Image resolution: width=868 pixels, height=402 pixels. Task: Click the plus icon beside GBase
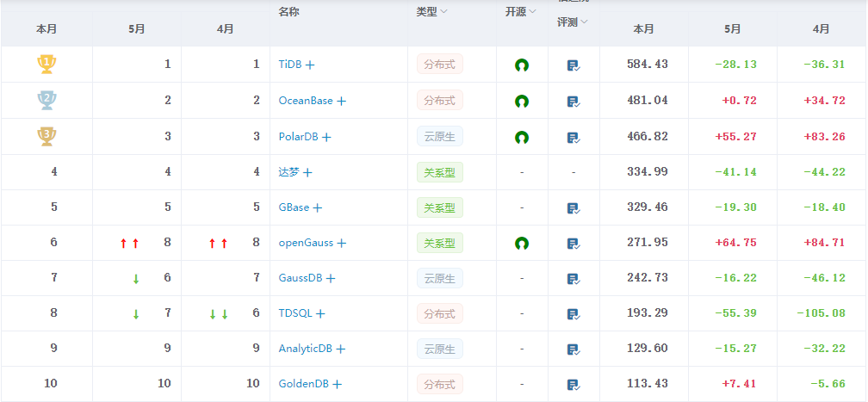(317, 208)
